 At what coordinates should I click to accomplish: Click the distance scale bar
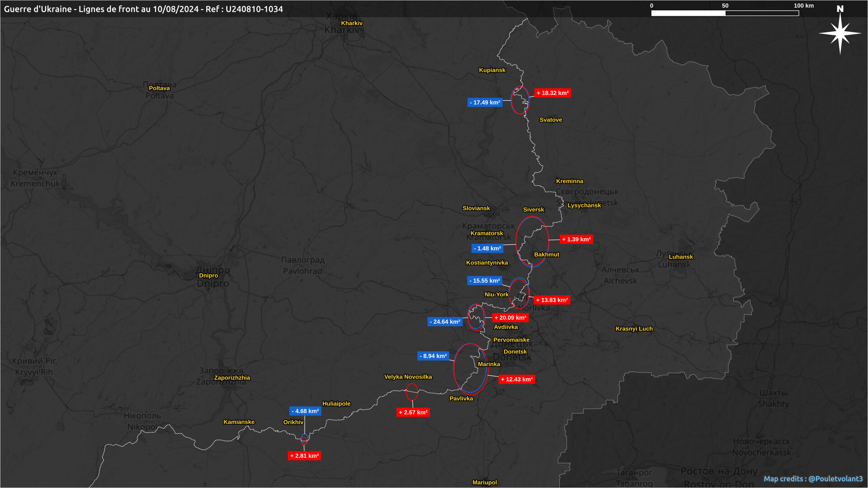pos(725,13)
